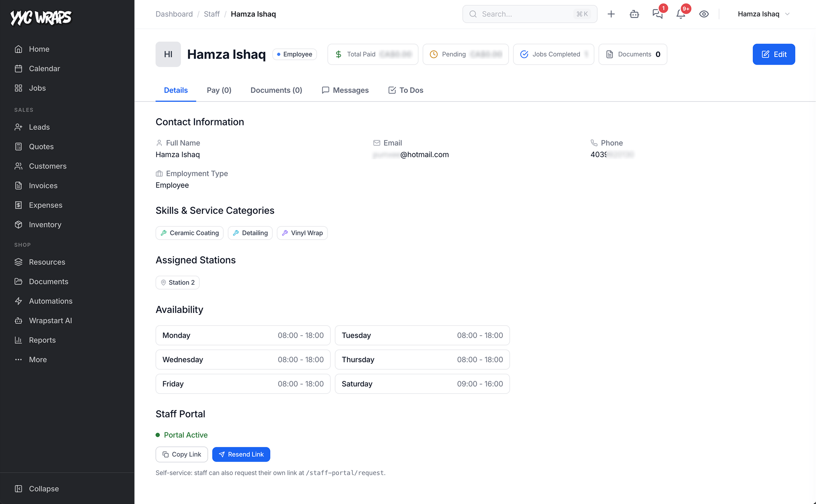Image resolution: width=816 pixels, height=504 pixels.
Task: Click the Edit button
Action: 774,54
